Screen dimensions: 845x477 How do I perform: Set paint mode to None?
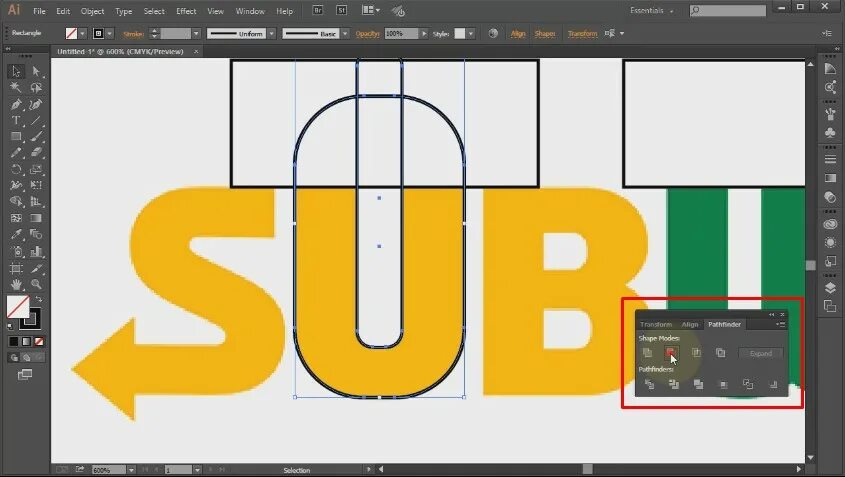click(39, 341)
